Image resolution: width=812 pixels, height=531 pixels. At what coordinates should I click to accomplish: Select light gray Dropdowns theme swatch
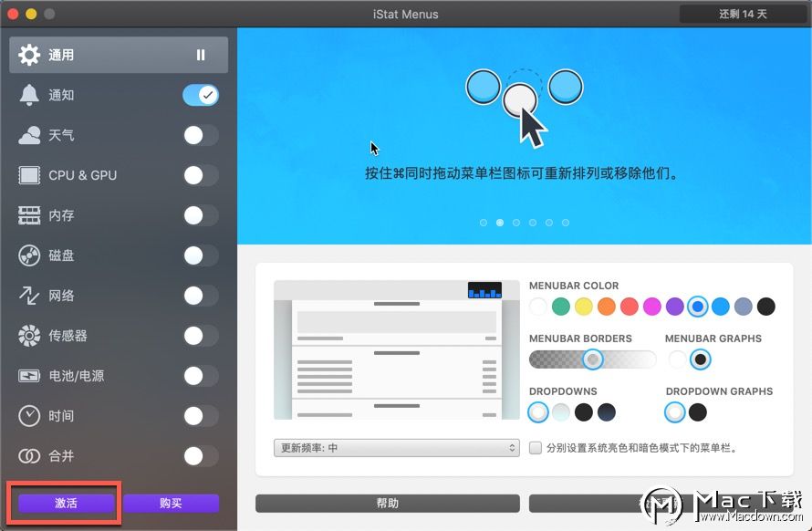pyautogui.click(x=561, y=412)
